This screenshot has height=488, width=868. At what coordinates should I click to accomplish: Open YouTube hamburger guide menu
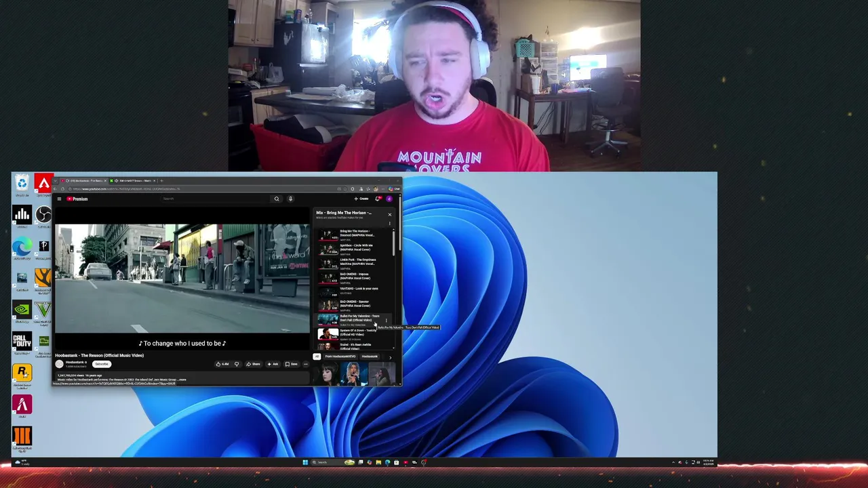tap(59, 199)
